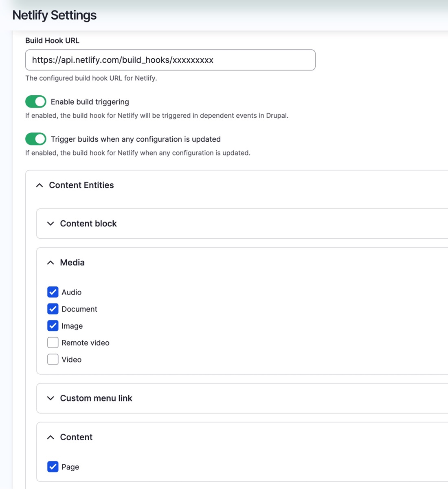Collapse the Content section
448x490 pixels.
(50, 437)
